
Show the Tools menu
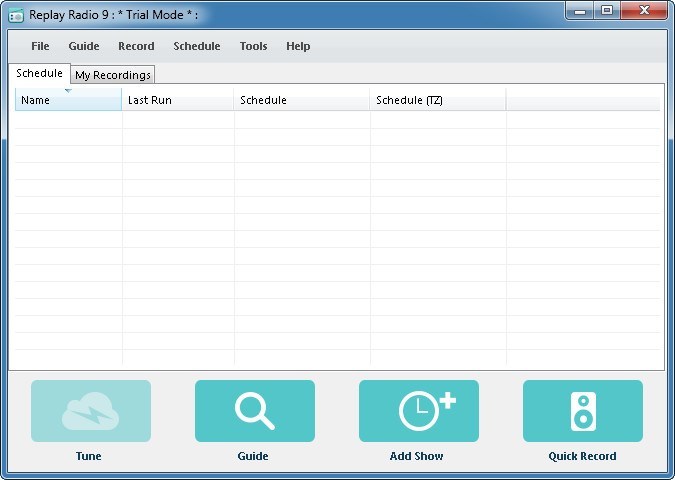253,46
